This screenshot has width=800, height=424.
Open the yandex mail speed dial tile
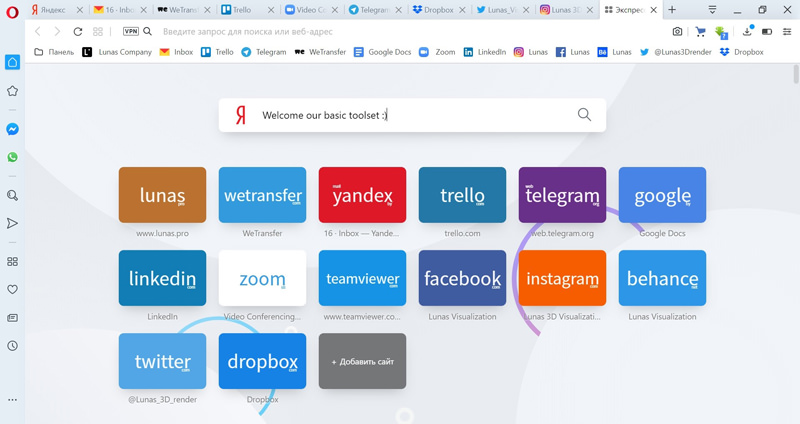(362, 195)
